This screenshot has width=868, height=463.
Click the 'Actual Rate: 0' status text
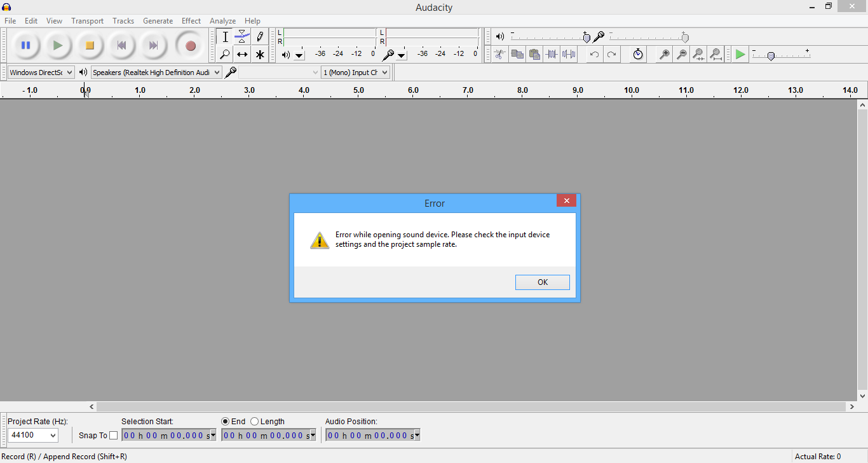(x=818, y=457)
